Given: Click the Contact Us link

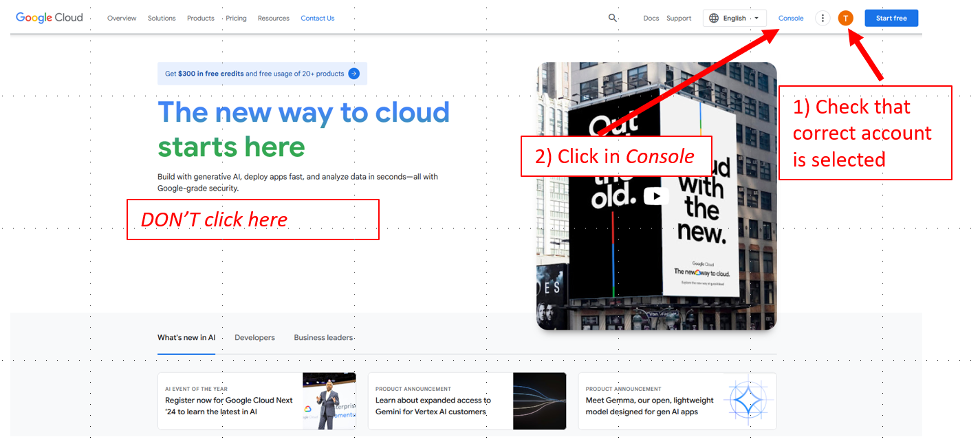Looking at the screenshot, I should pos(318,19).
